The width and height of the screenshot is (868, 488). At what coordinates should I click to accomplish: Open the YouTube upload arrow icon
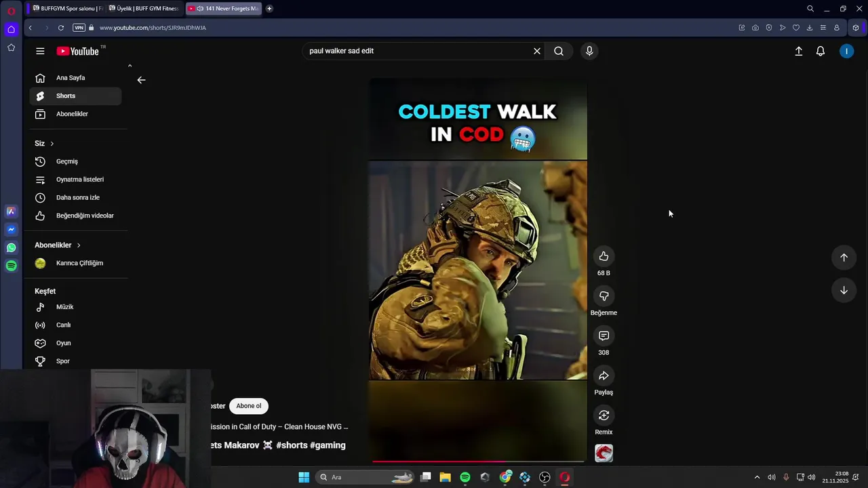point(799,51)
